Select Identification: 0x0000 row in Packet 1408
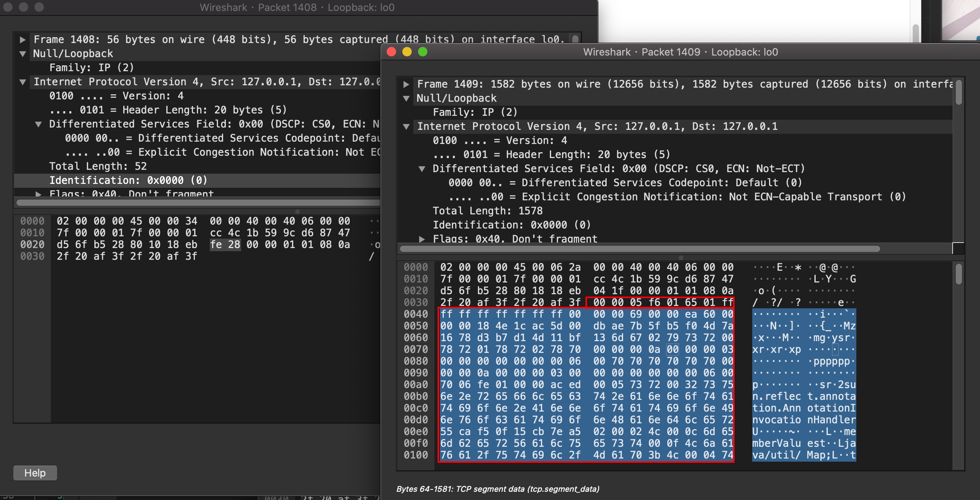 click(128, 180)
